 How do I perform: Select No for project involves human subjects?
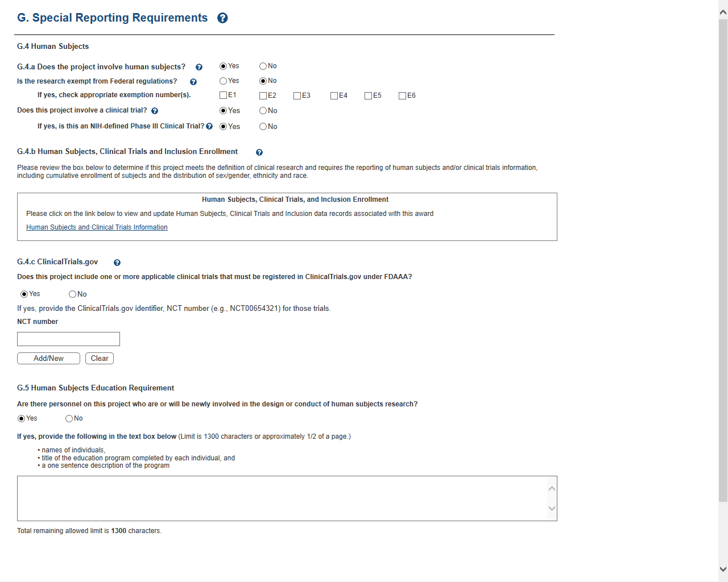pyautogui.click(x=263, y=66)
